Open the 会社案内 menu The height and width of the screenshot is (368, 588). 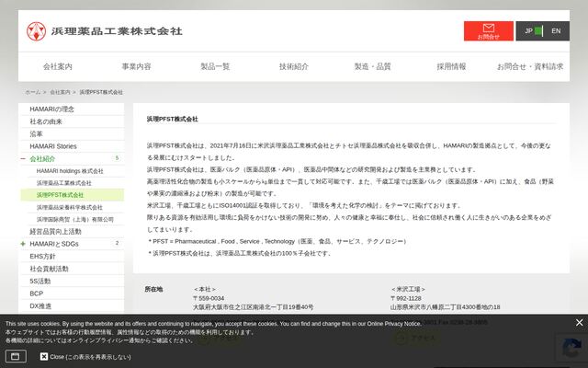57,66
